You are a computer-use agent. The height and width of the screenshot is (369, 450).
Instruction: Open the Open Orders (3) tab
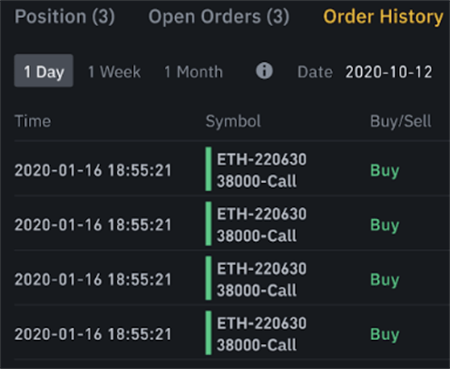tap(219, 17)
